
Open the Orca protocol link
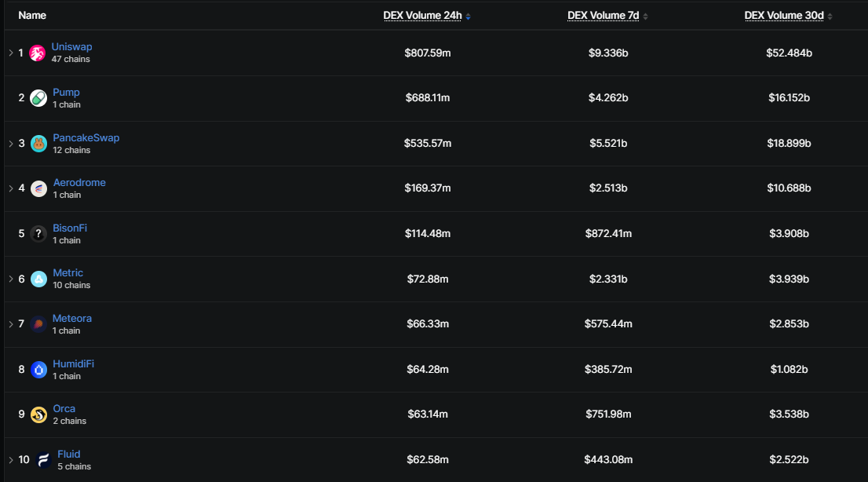tap(64, 409)
